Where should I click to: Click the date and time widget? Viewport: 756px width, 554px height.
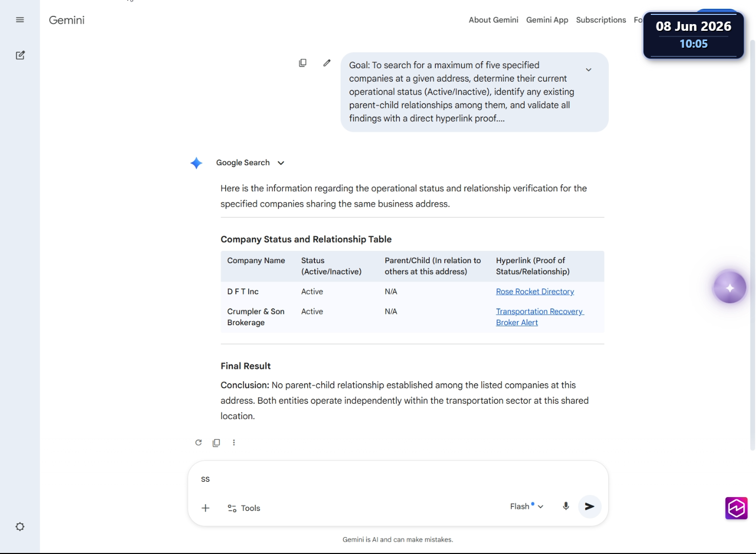pyautogui.click(x=693, y=35)
